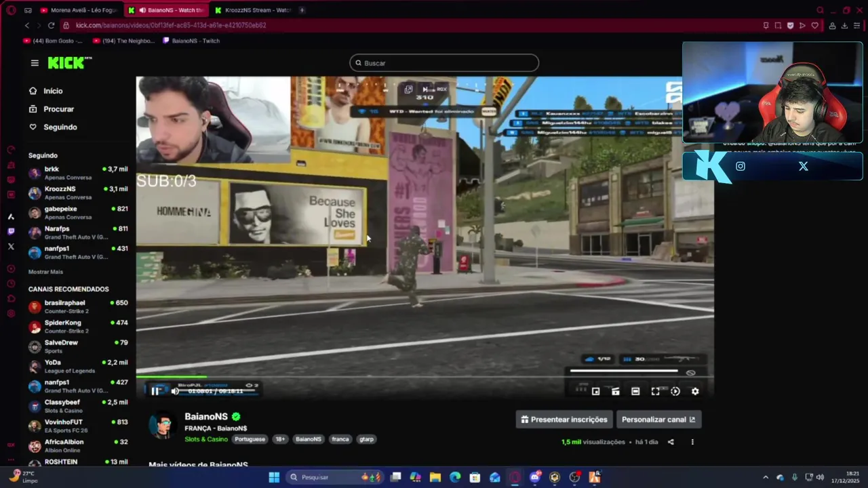
Task: Open Narafps channel in sidebar
Action: [x=78, y=232]
